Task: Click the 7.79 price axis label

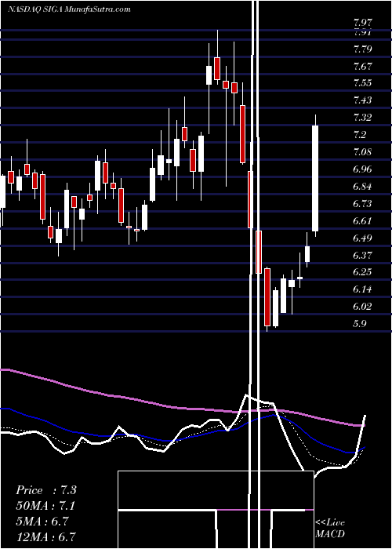Action: [x=362, y=49]
